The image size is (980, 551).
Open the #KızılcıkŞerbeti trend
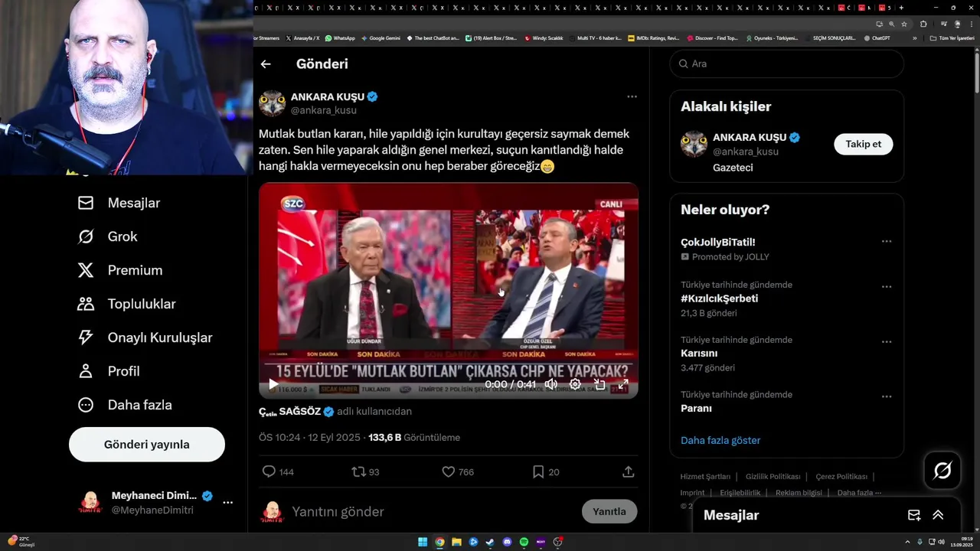(x=719, y=298)
